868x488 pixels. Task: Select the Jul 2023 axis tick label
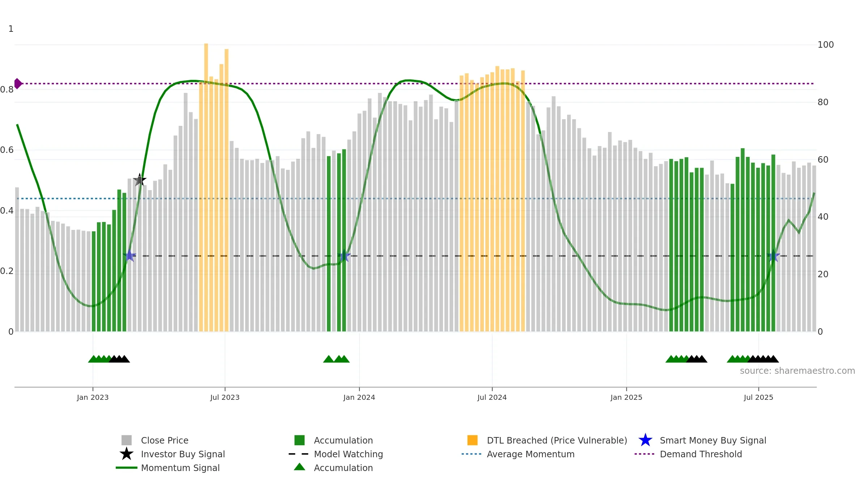pos(225,398)
